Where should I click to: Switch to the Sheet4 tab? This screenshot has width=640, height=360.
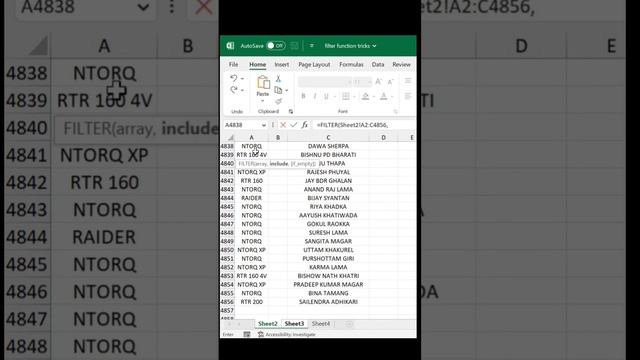[321, 324]
